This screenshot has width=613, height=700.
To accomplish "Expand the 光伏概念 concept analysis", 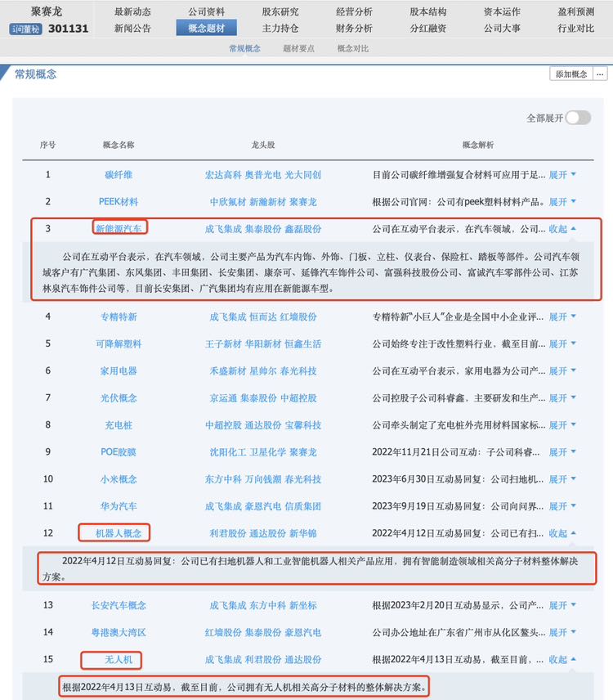I will click(562, 397).
